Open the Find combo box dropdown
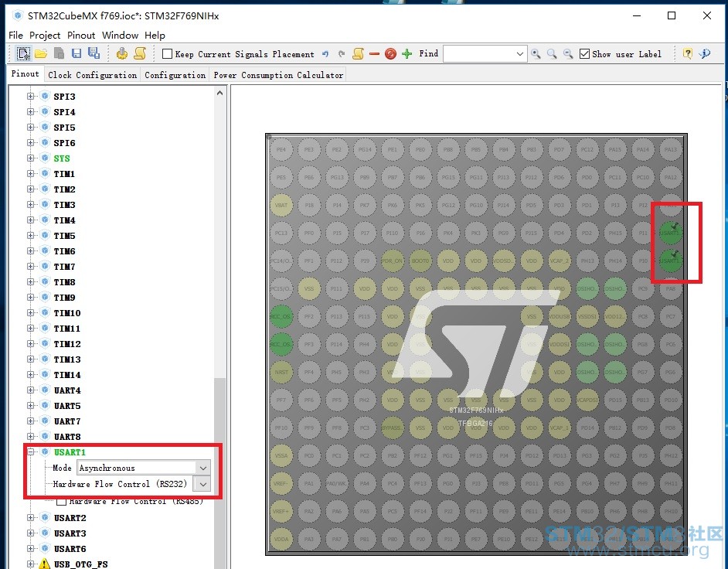 [519, 54]
